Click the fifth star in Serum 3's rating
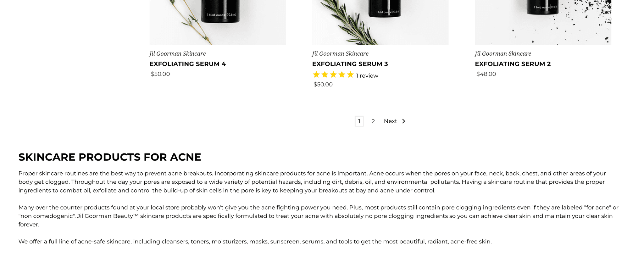 [x=350, y=75]
